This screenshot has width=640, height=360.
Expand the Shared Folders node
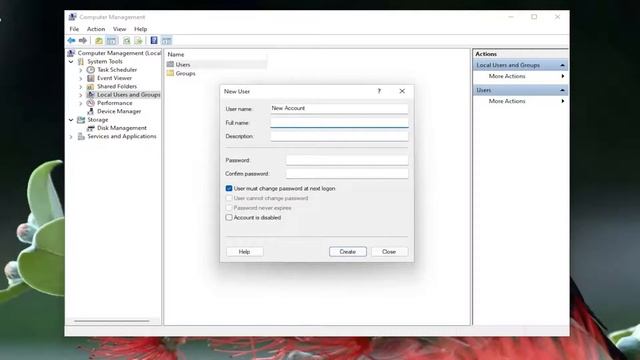click(x=81, y=87)
